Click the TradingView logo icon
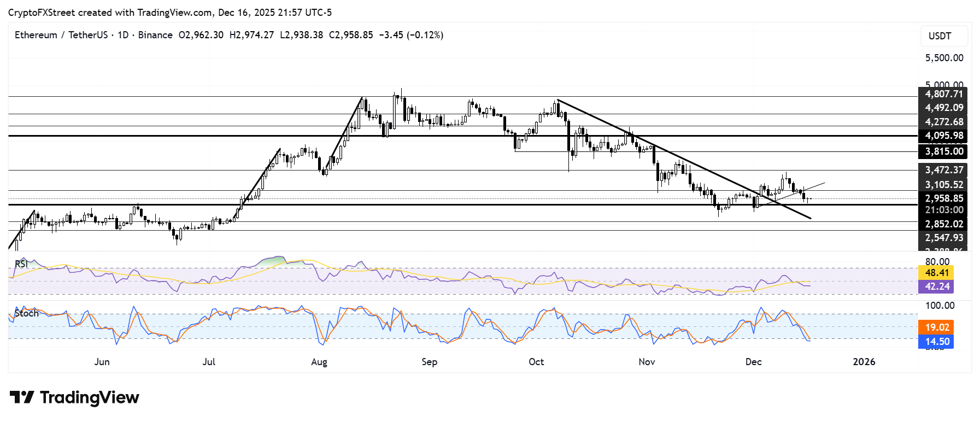Screen dimensions: 980x422 pyautogui.click(x=22, y=397)
